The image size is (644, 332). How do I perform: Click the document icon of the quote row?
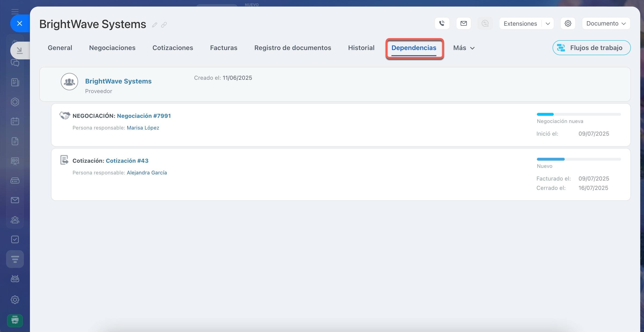pyautogui.click(x=64, y=160)
